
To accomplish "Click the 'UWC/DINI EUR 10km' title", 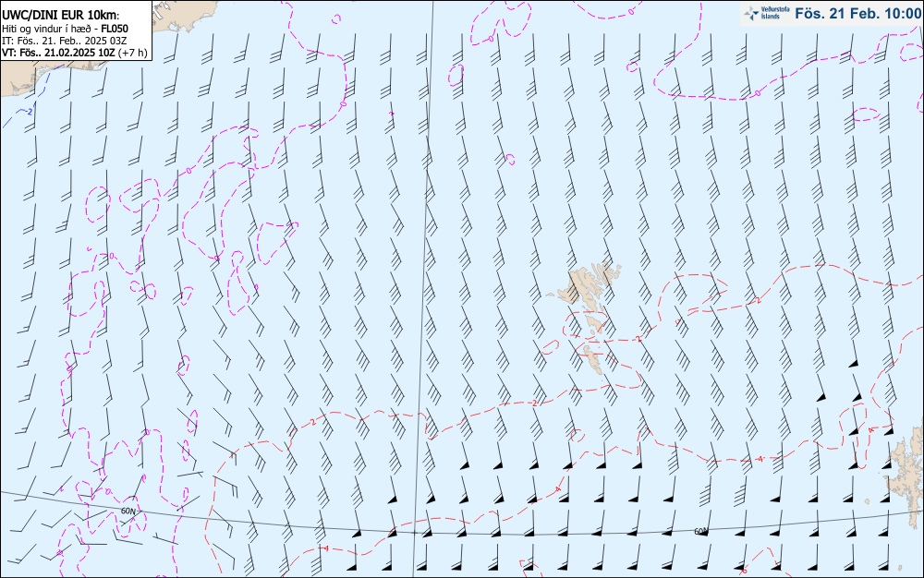I will pyautogui.click(x=61, y=16).
